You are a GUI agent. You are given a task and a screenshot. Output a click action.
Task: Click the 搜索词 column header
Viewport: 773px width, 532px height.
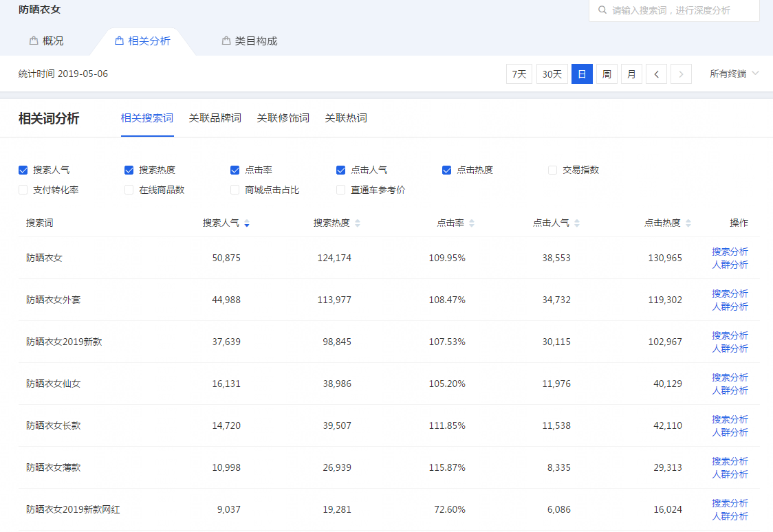pyautogui.click(x=39, y=223)
